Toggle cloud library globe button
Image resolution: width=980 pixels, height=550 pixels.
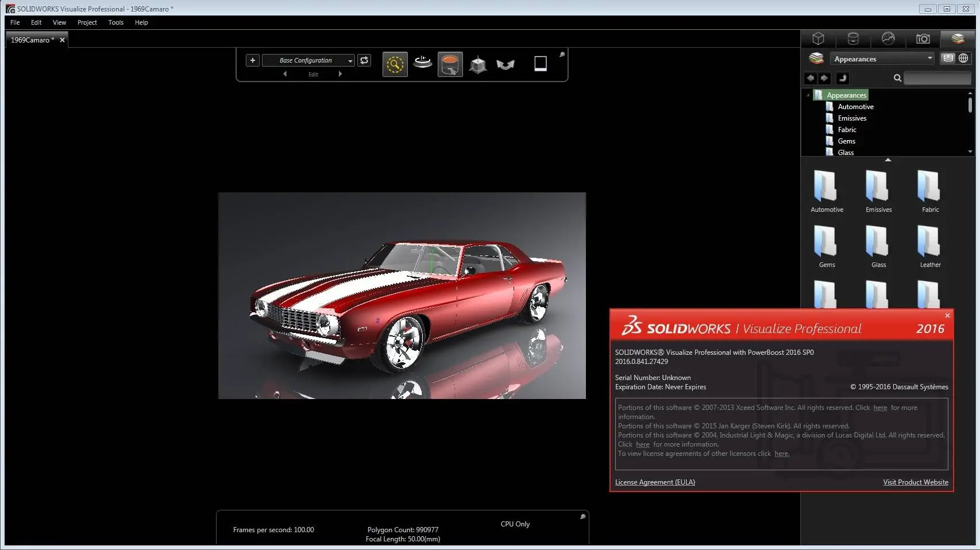pyautogui.click(x=963, y=58)
